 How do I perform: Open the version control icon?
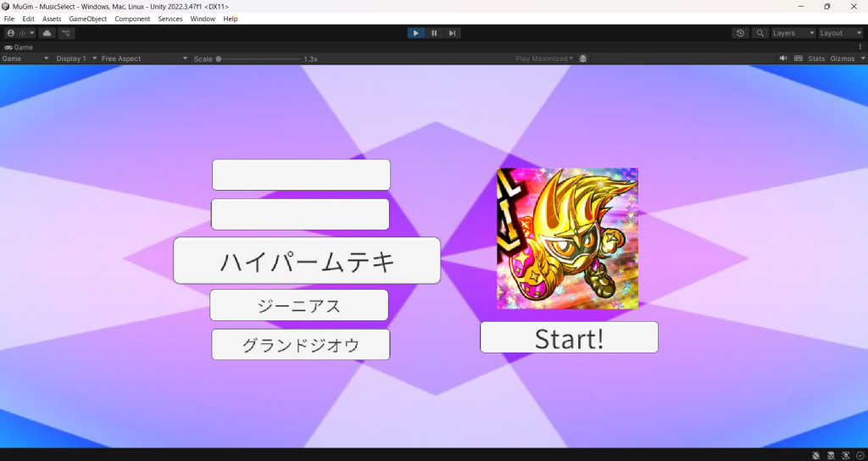[x=67, y=33]
